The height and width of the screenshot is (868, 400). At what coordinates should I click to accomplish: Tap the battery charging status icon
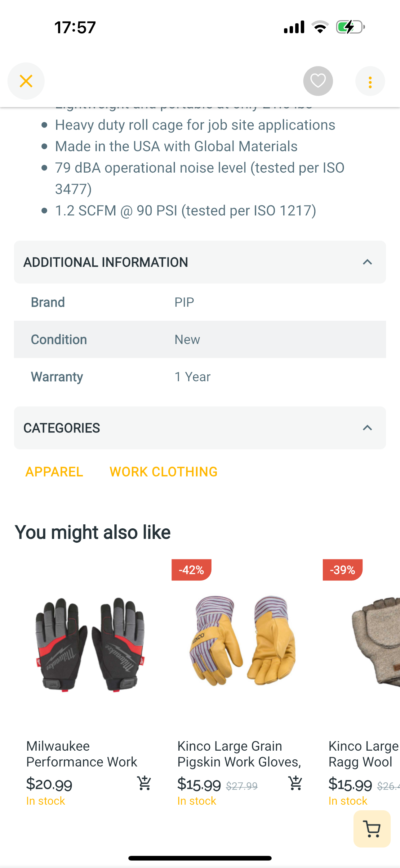[x=350, y=27]
